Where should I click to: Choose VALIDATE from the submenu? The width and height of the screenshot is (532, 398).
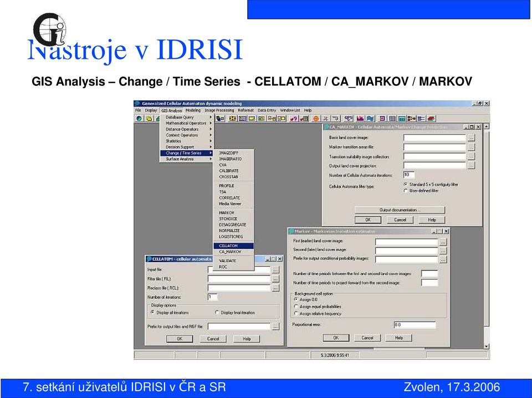coord(234,261)
